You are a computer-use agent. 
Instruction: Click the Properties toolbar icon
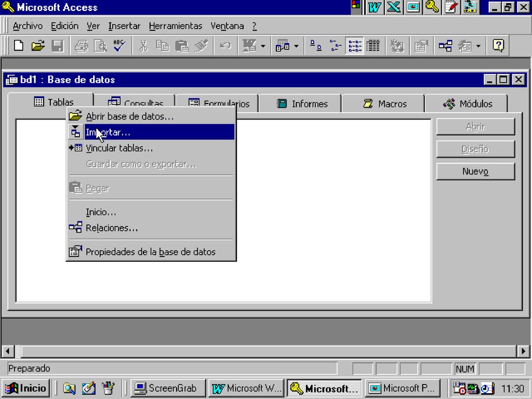(421, 46)
